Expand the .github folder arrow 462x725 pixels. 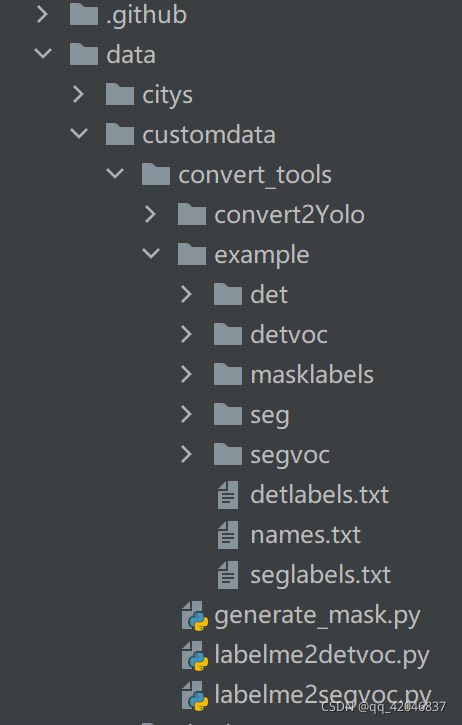[x=42, y=14]
